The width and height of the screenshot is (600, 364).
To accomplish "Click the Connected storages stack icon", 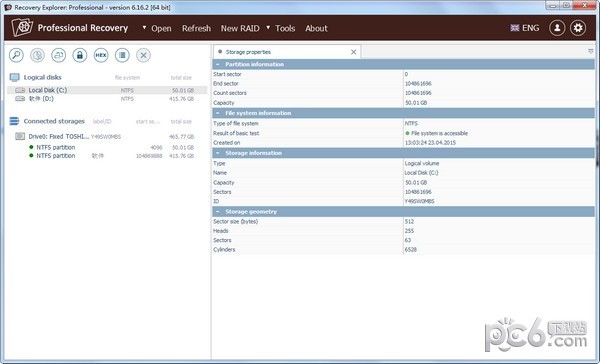I will (x=14, y=121).
